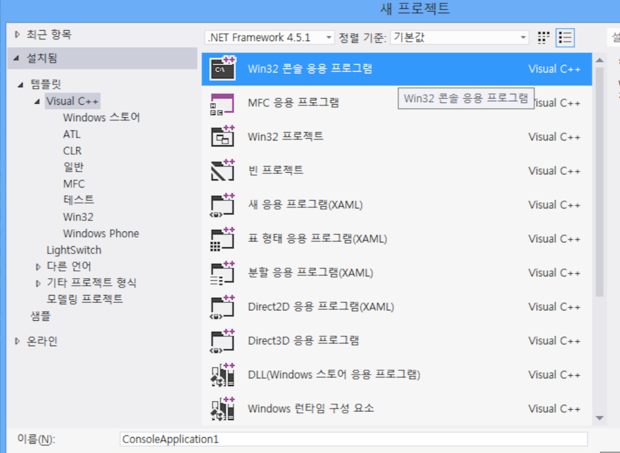Select ATL in the template tree
The height and width of the screenshot is (453, 620).
(x=72, y=134)
